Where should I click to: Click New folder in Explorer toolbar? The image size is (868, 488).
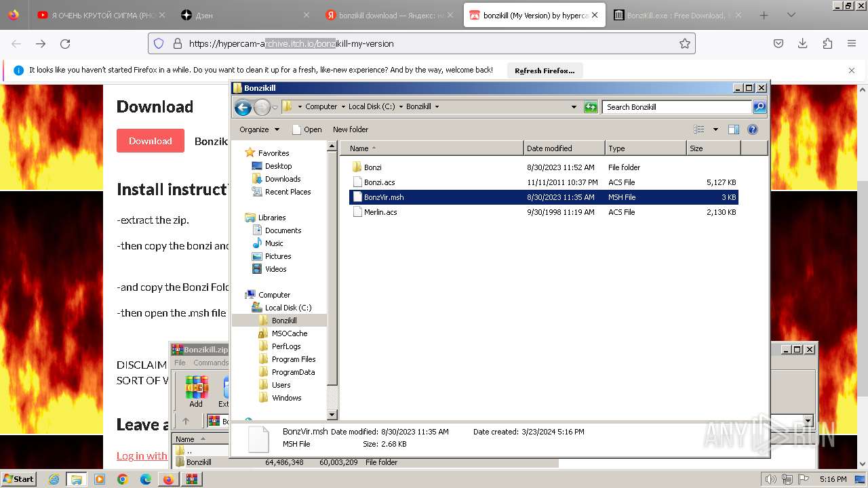351,129
